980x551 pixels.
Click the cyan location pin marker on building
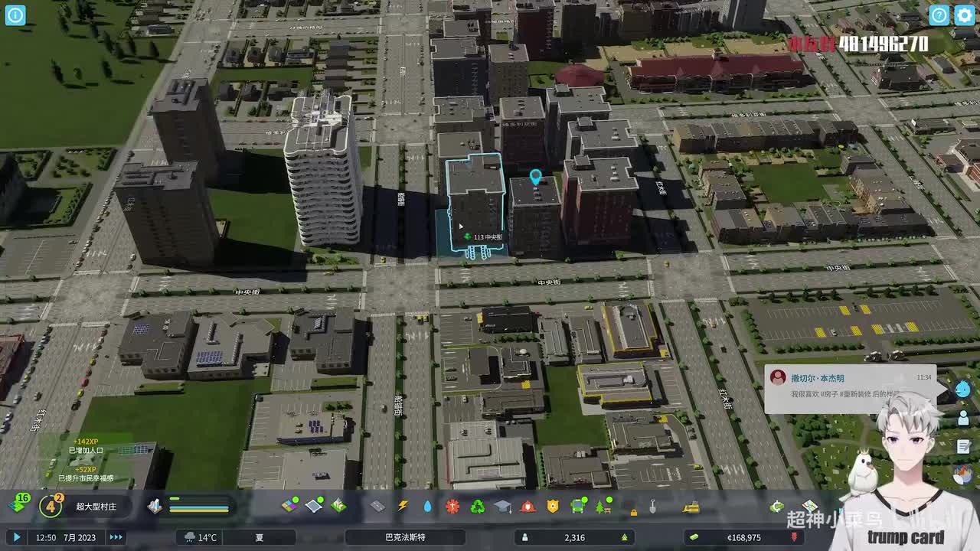[535, 178]
